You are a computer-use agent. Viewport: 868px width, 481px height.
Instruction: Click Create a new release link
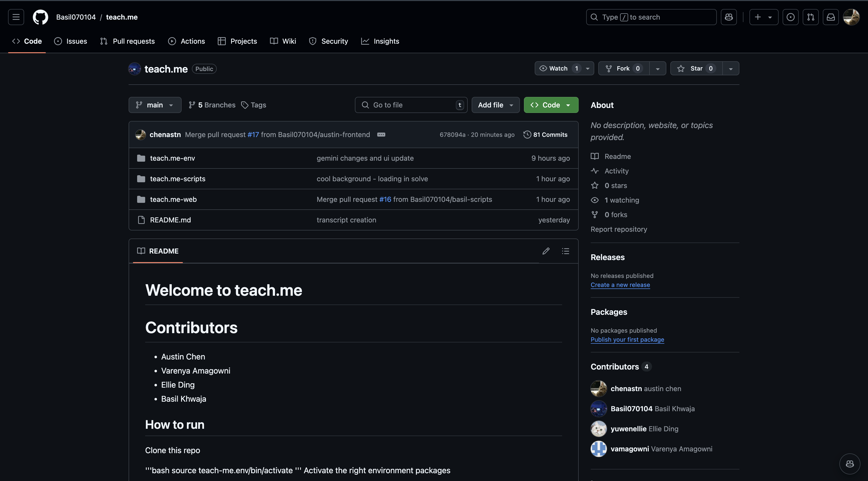pos(620,285)
